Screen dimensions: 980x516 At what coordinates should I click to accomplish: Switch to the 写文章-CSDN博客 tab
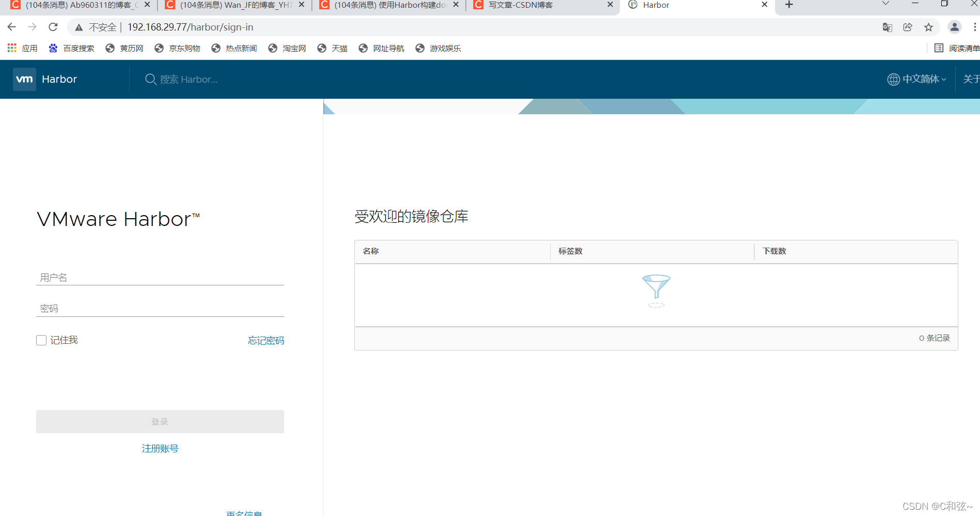(x=520, y=5)
